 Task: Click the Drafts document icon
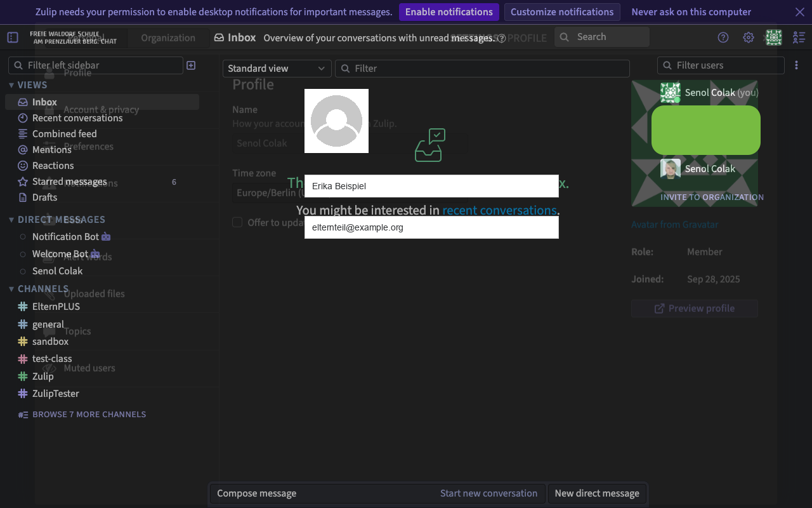23,197
